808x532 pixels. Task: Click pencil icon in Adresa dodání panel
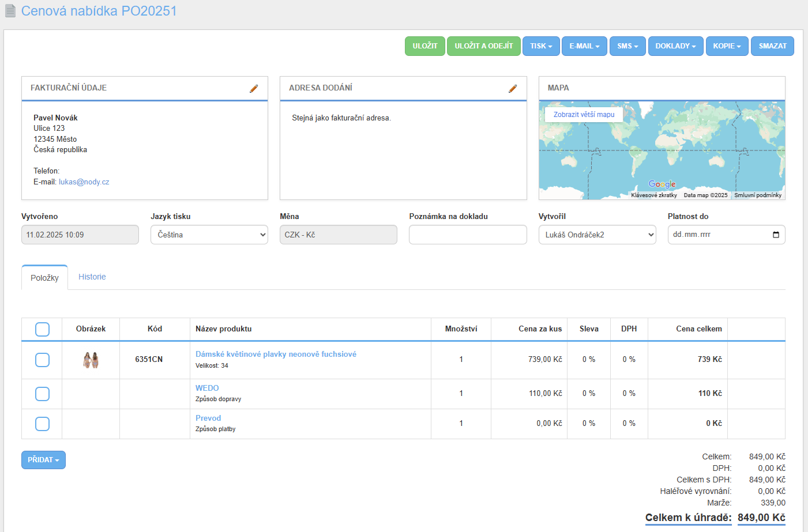(513, 88)
